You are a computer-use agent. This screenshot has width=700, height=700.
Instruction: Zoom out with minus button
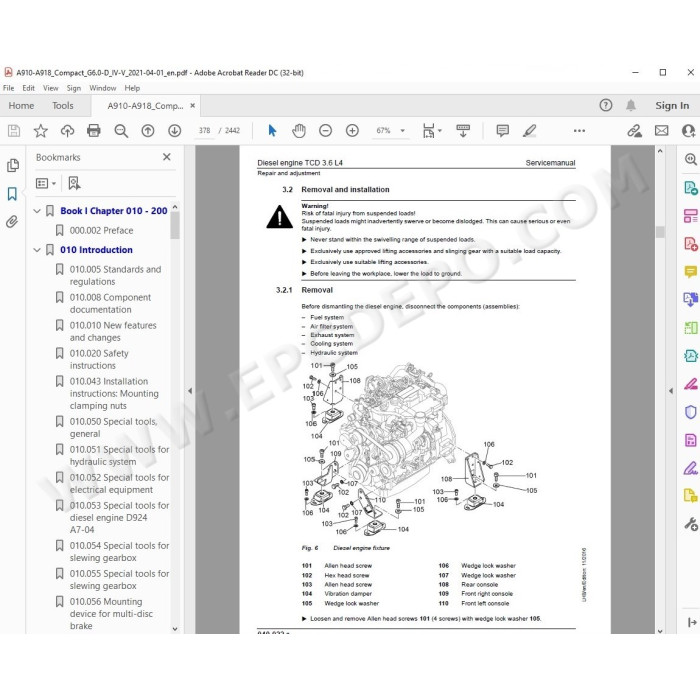coord(325,131)
